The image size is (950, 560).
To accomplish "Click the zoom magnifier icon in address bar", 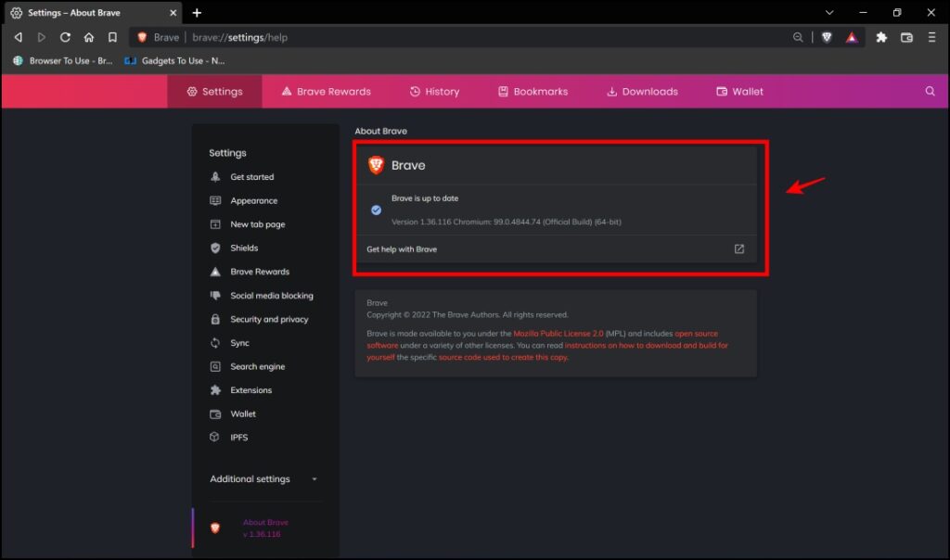I will [x=798, y=37].
